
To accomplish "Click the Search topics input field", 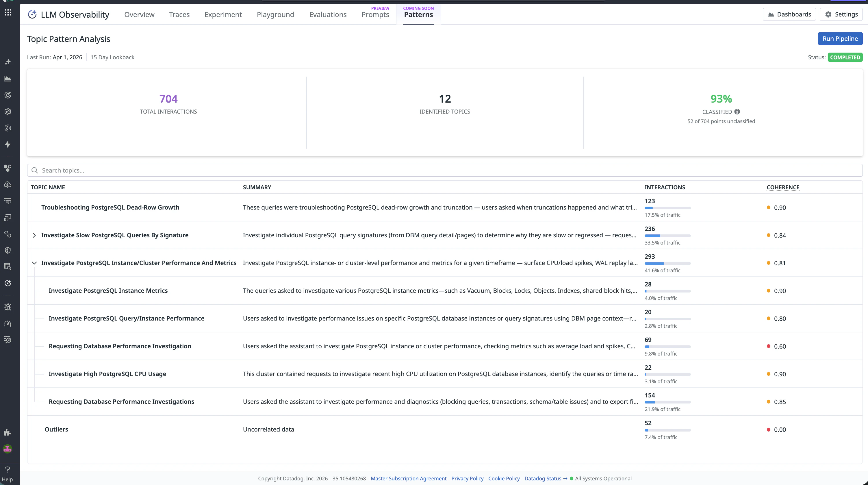I will point(445,170).
